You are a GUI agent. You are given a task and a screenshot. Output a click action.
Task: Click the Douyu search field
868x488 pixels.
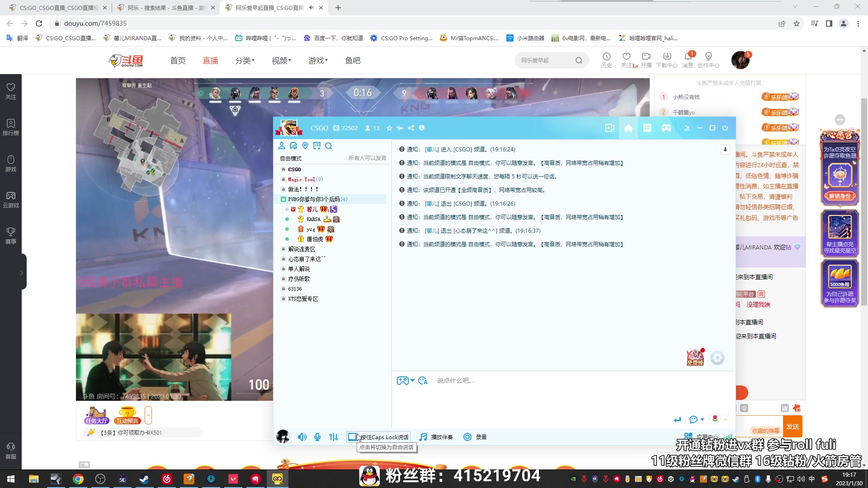(545, 61)
